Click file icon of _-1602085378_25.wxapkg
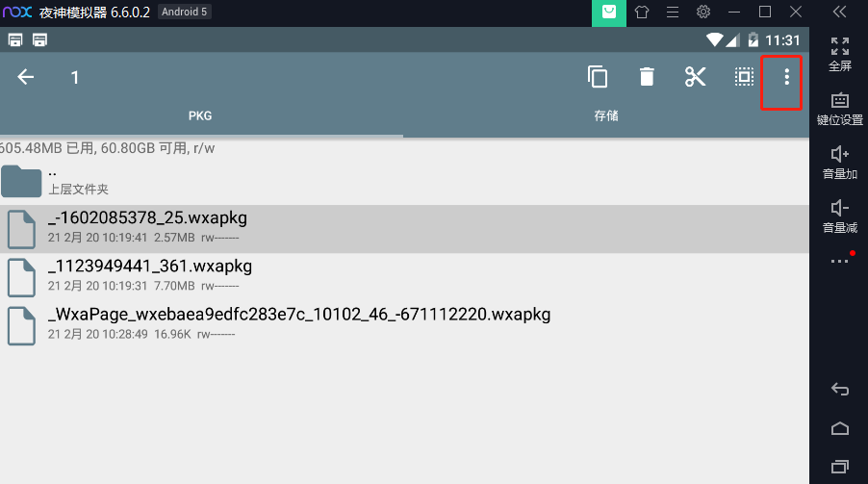868x484 pixels. [21, 229]
